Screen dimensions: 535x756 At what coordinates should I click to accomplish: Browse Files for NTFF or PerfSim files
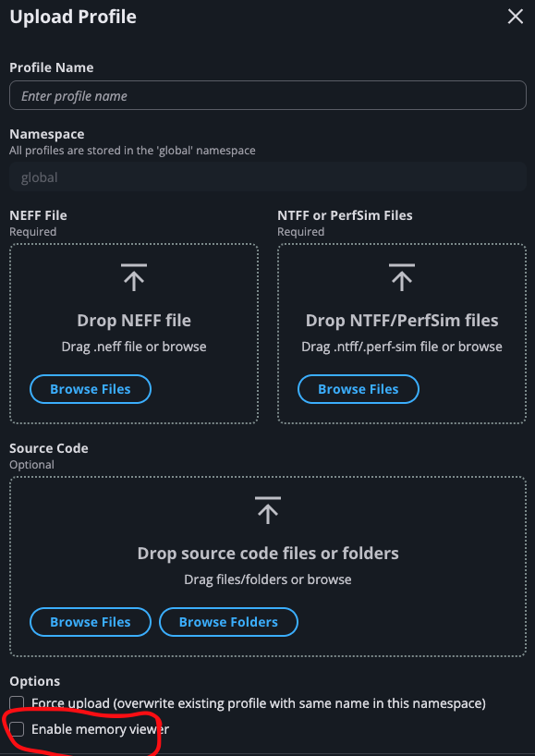tap(359, 389)
